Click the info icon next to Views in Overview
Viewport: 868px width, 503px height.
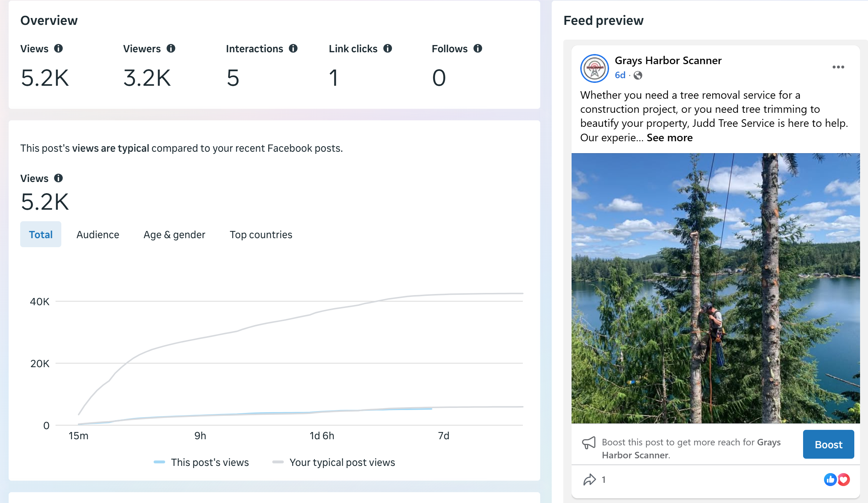pyautogui.click(x=58, y=49)
